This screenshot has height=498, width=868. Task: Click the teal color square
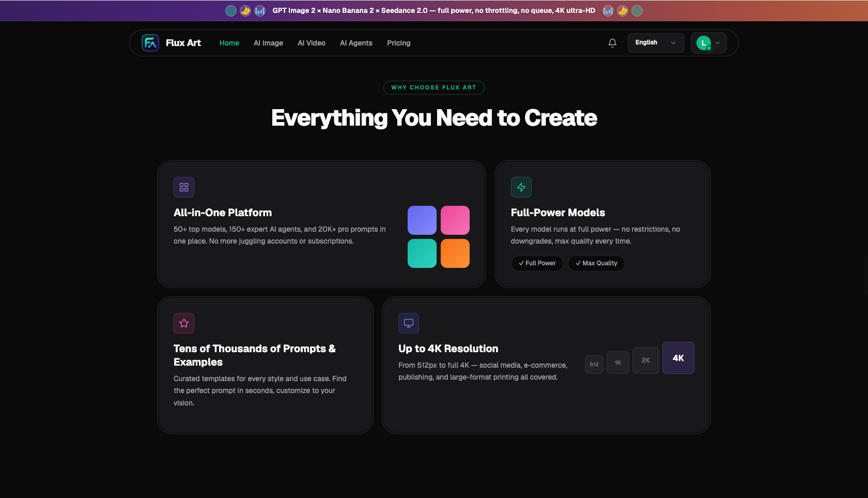(x=422, y=253)
